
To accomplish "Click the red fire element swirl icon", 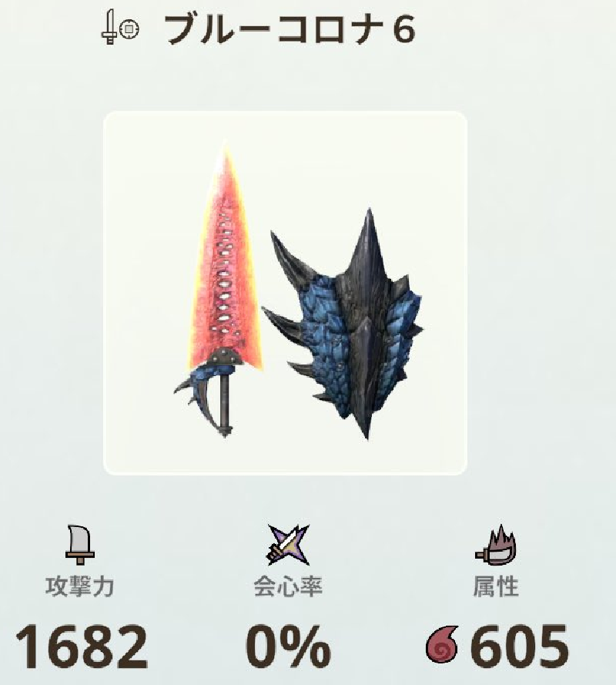I will click(442, 646).
